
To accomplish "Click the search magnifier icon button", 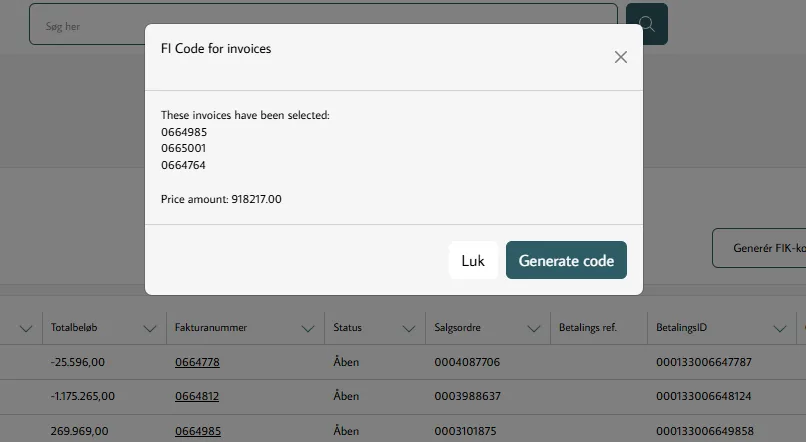I will pos(647,24).
